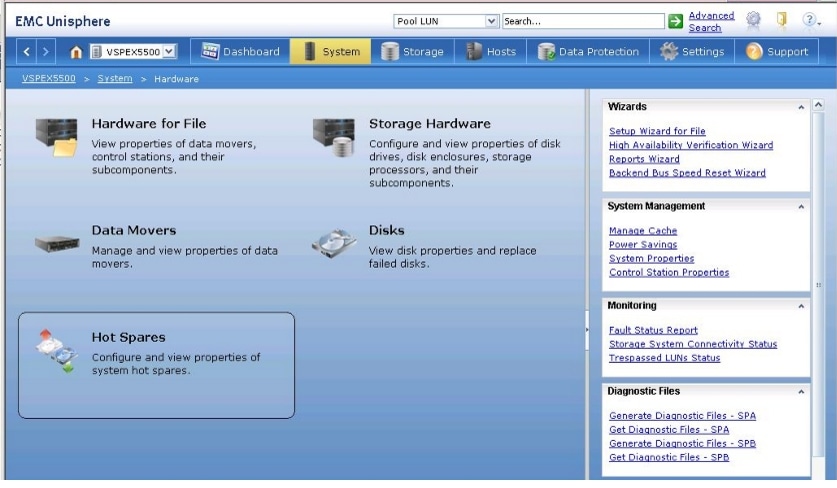Click the System breadcrumb link
The height and width of the screenshot is (488, 837).
[x=115, y=78]
